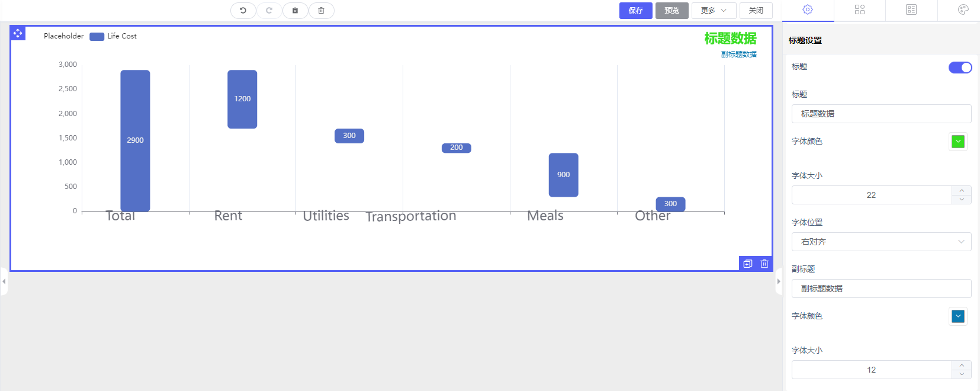980x391 pixels.
Task: Click the undo arrow icon
Action: point(243,11)
